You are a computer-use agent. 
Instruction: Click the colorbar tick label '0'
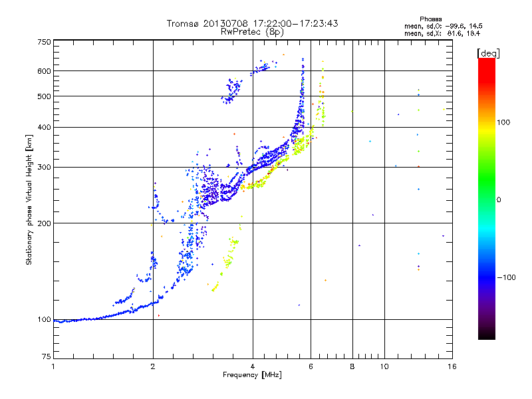(499, 200)
